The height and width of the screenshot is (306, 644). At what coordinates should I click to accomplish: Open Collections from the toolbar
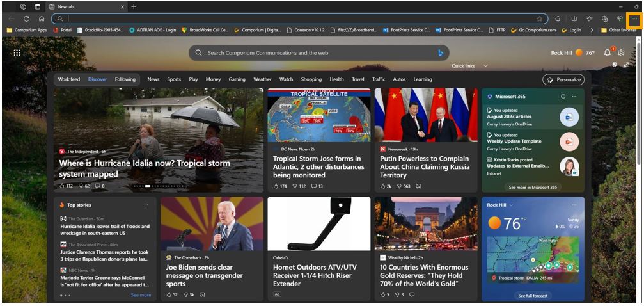[604, 19]
